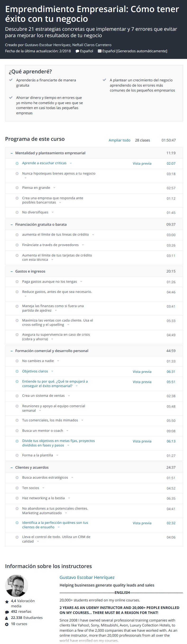Click play icon beside Aprende a escuchar criticas
This screenshot has height=644, width=187.
[x=17, y=163]
